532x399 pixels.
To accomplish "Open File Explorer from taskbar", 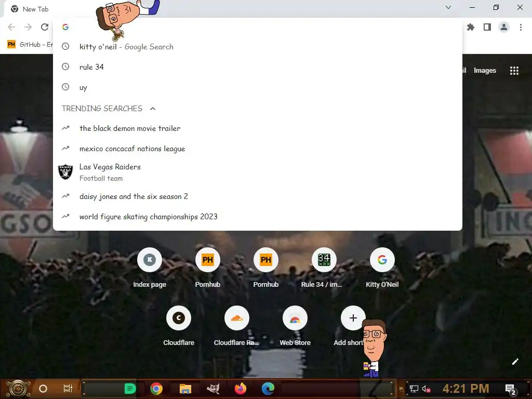I will pyautogui.click(x=185, y=389).
